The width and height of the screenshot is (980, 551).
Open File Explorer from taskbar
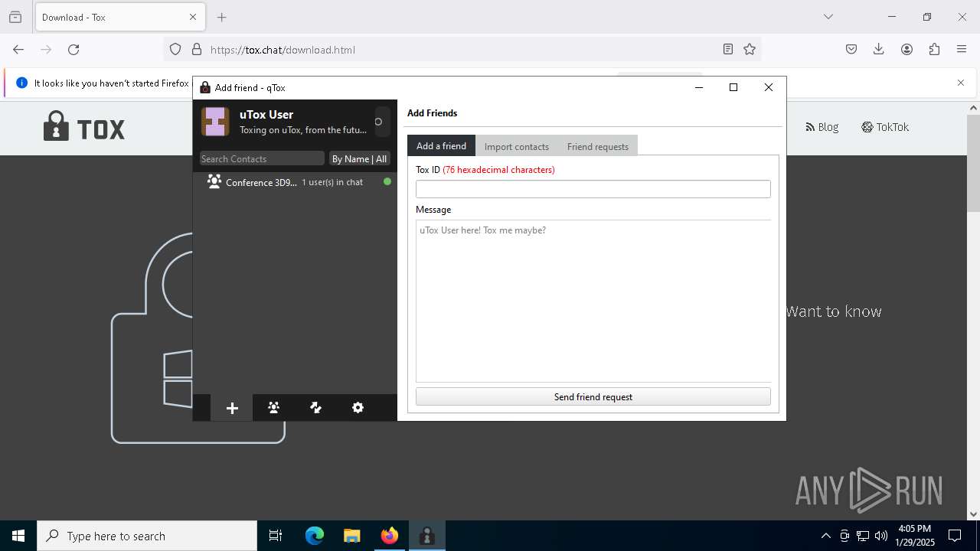351,536
